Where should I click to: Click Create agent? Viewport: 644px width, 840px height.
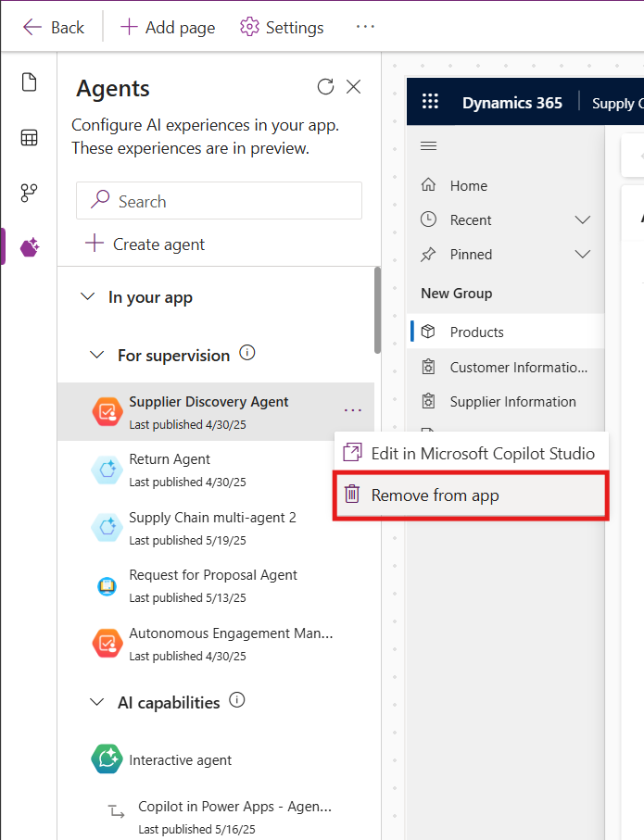tap(145, 244)
